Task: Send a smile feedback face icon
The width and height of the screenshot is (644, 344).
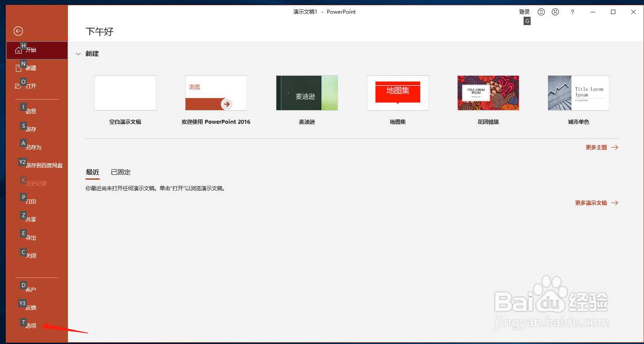Action: [x=541, y=12]
